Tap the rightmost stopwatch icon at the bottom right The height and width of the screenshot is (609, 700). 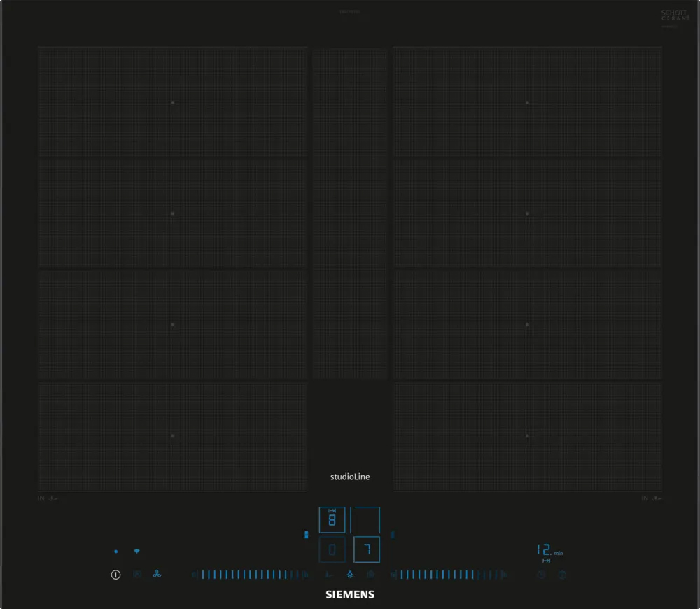(x=562, y=575)
